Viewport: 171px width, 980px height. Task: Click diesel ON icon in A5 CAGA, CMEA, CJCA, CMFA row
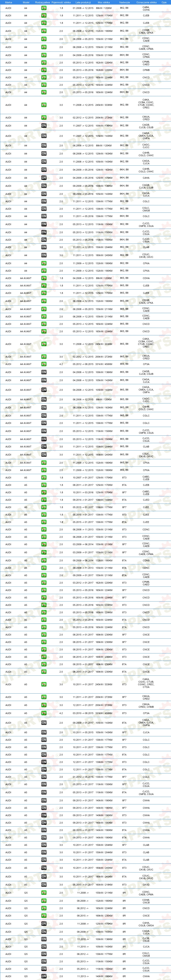coord(44,723)
